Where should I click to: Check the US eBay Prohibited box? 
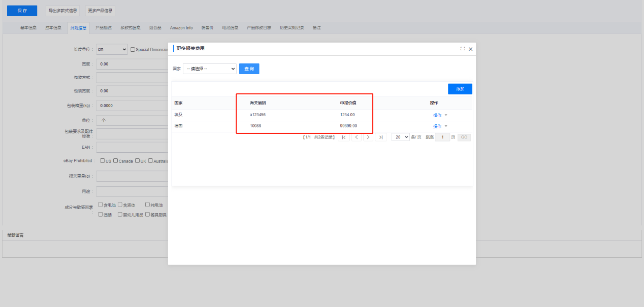(x=103, y=161)
